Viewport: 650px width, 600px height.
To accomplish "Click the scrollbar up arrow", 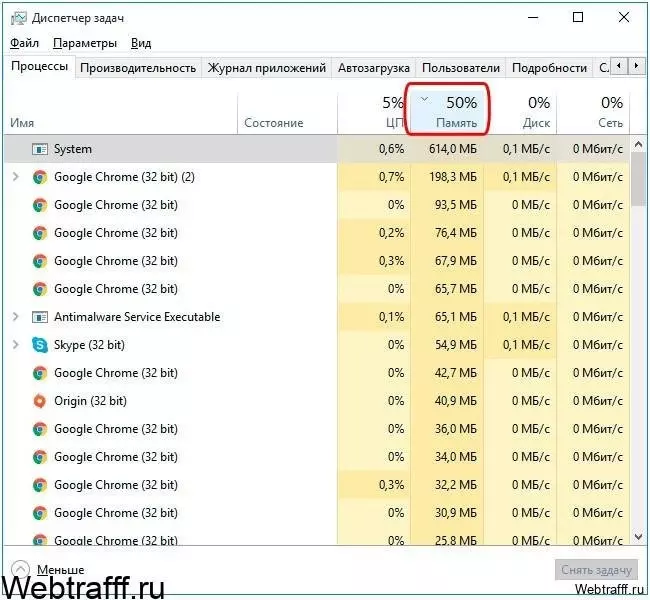I will click(x=638, y=144).
